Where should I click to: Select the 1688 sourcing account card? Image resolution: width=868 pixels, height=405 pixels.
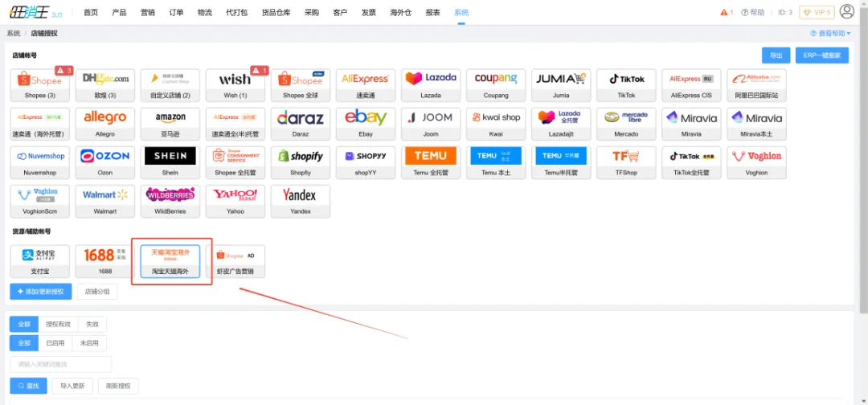click(x=105, y=261)
